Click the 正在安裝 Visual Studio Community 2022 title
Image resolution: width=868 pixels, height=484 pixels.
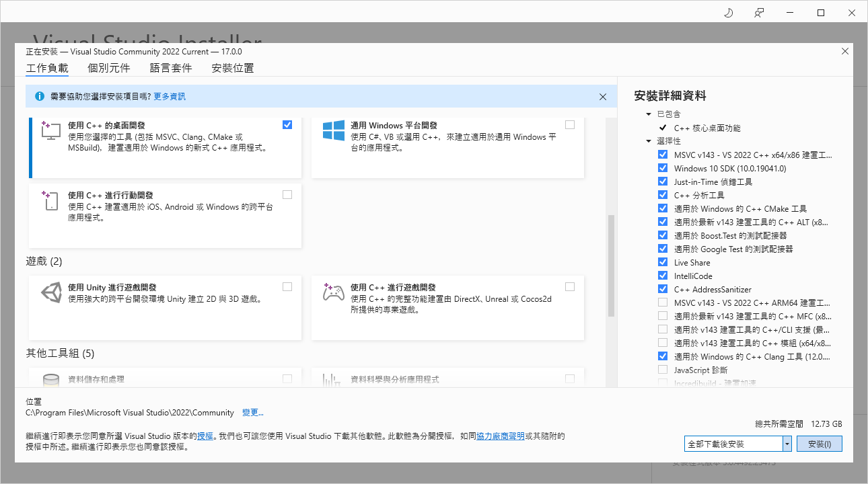coord(134,52)
